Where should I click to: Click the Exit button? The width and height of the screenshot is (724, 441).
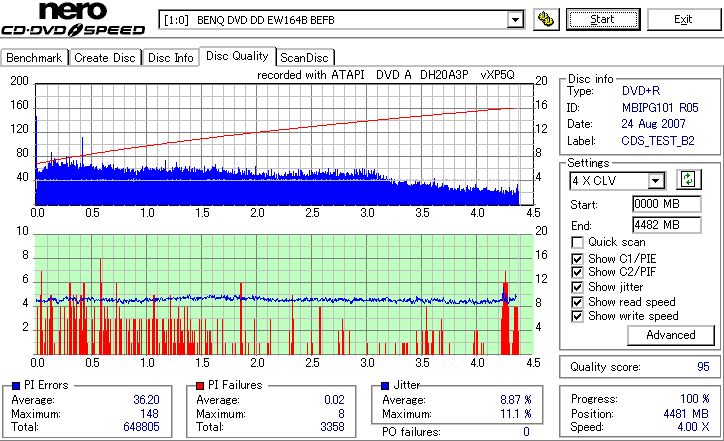click(683, 19)
